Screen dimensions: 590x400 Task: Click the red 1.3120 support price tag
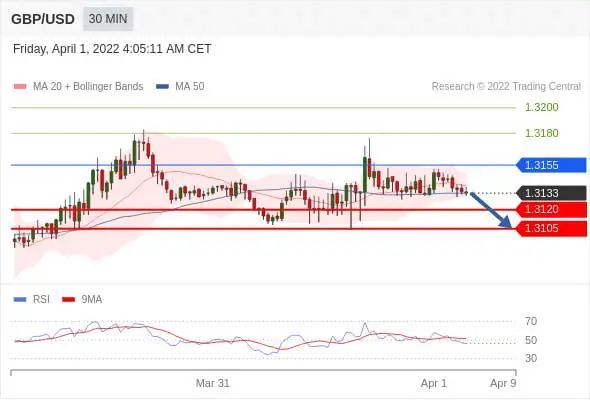(x=551, y=210)
